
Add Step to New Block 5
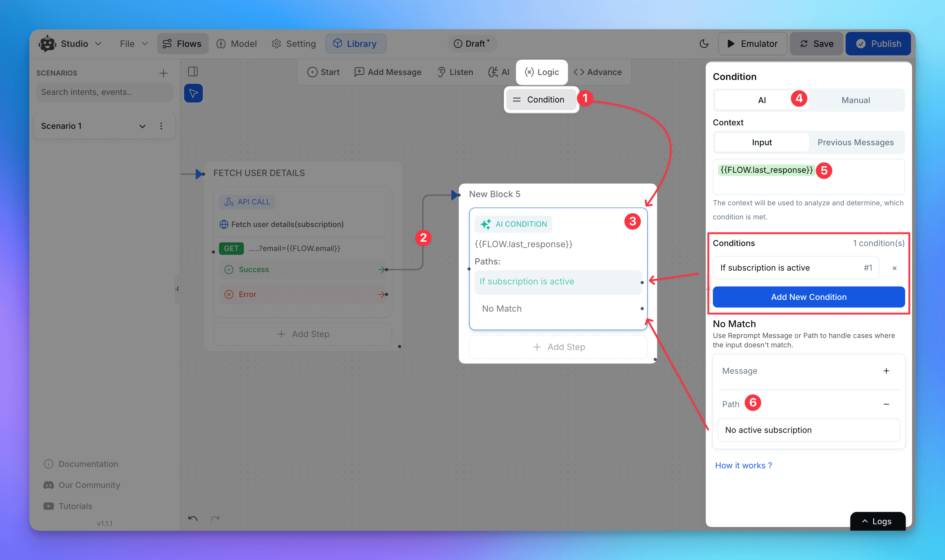[x=558, y=347]
